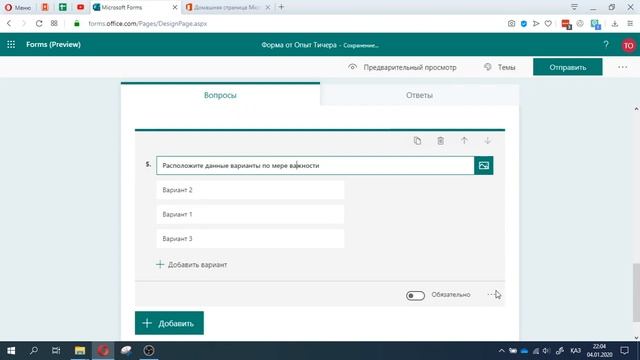Open the Opera Меню button
The image size is (640, 360).
click(x=18, y=7)
